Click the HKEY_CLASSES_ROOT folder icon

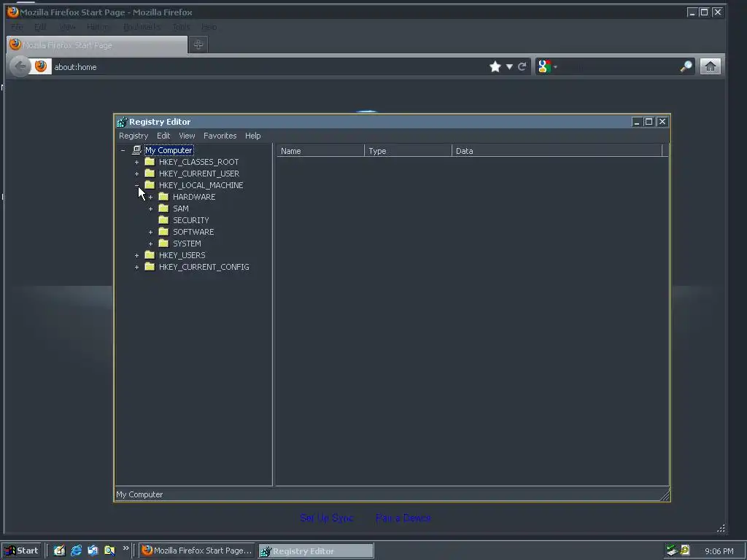[150, 161]
